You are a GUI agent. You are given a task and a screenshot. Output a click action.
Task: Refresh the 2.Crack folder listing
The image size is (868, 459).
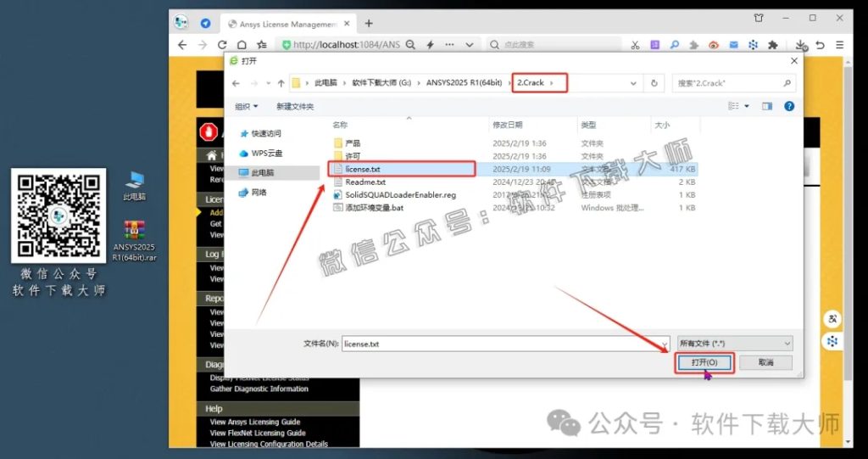click(x=654, y=83)
